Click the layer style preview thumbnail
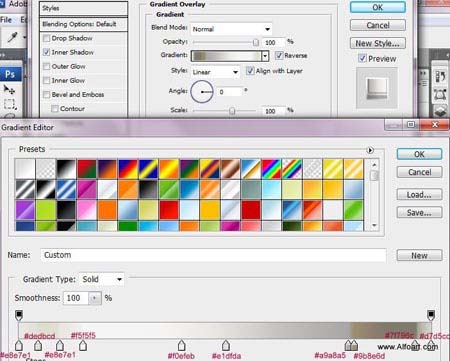This screenshot has height=361, width=450. (x=377, y=88)
